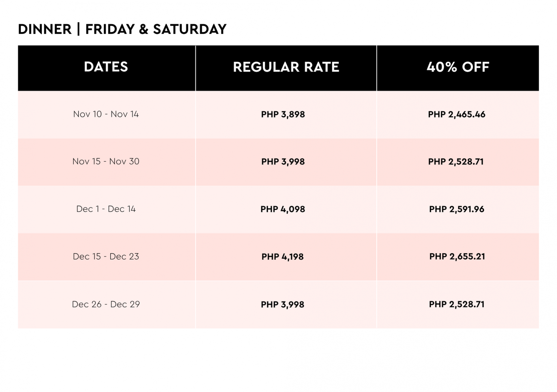This screenshot has height=392, width=557.
Task: Click the Nov 10 - Nov 14 date cell
Action: pos(106,114)
